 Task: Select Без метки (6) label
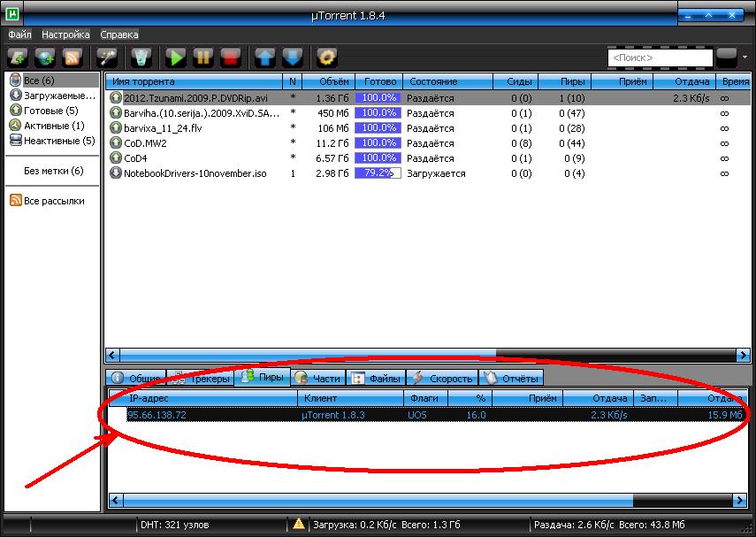click(54, 171)
